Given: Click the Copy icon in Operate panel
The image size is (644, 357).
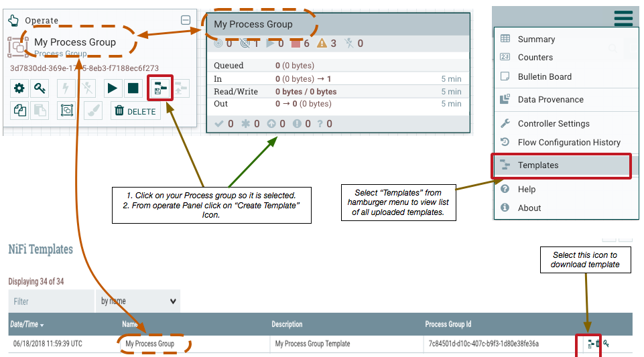Looking at the screenshot, I should [19, 111].
